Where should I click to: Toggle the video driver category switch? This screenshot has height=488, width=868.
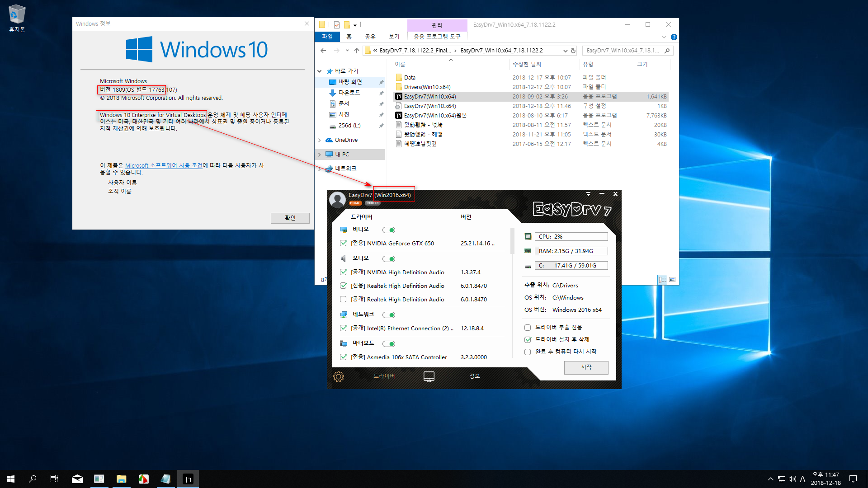click(x=389, y=230)
